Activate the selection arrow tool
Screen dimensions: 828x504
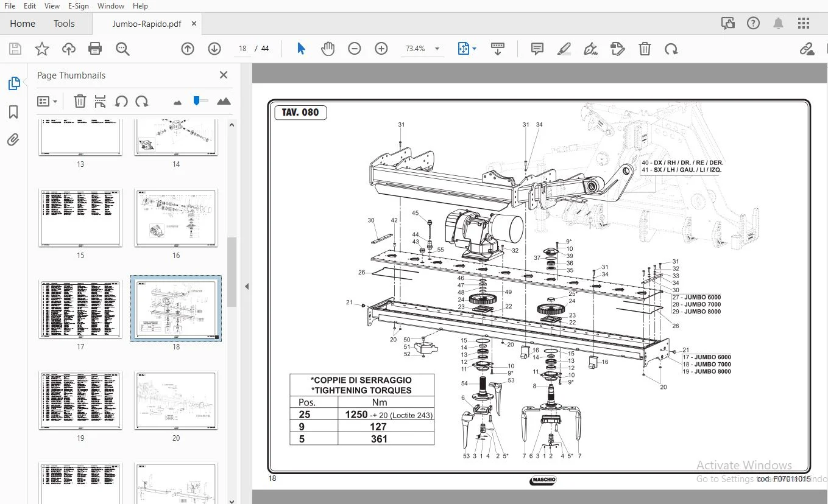point(301,49)
